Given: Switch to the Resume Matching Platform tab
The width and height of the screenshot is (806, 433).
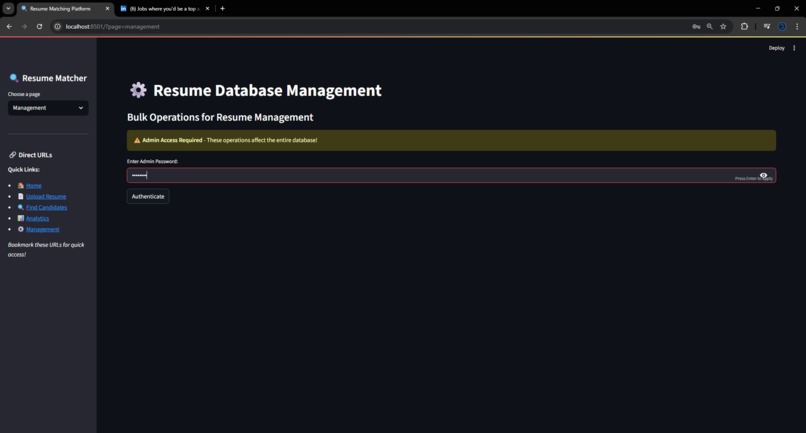Looking at the screenshot, I should click(60, 9).
